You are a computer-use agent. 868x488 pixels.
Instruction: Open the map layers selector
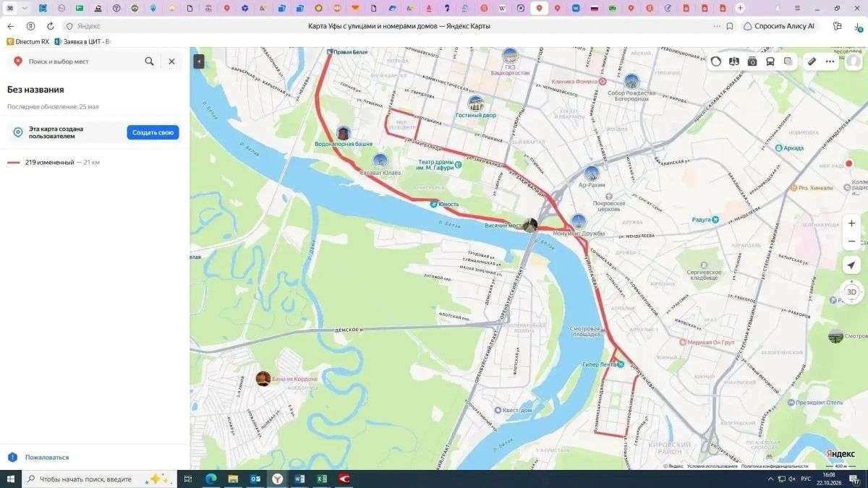pos(788,61)
